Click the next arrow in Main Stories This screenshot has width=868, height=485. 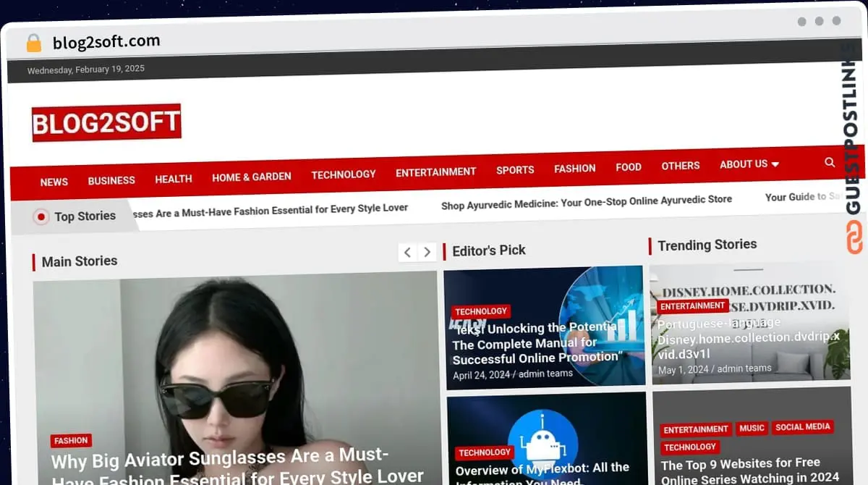[427, 252]
